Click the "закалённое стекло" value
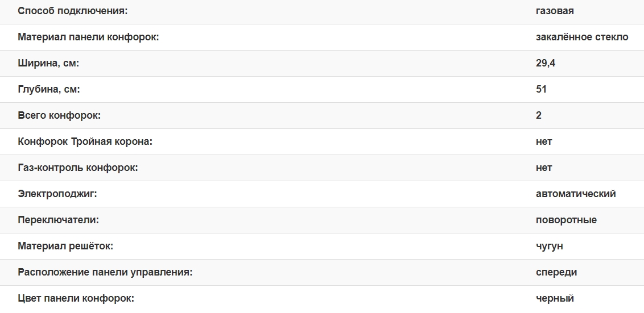The image size is (644, 313). [x=582, y=37]
